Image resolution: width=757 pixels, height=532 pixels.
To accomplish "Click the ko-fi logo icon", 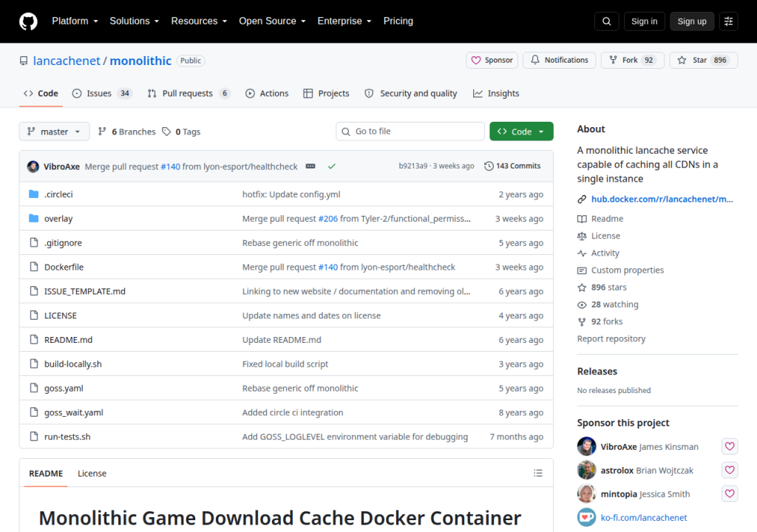I will pos(586,517).
